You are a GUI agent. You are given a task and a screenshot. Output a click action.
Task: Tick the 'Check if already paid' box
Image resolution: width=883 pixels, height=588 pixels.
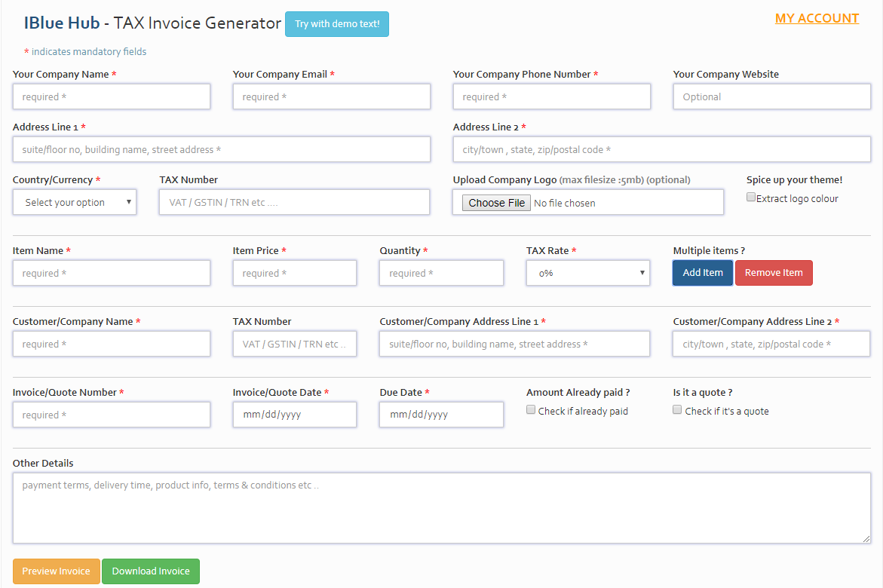(x=531, y=410)
